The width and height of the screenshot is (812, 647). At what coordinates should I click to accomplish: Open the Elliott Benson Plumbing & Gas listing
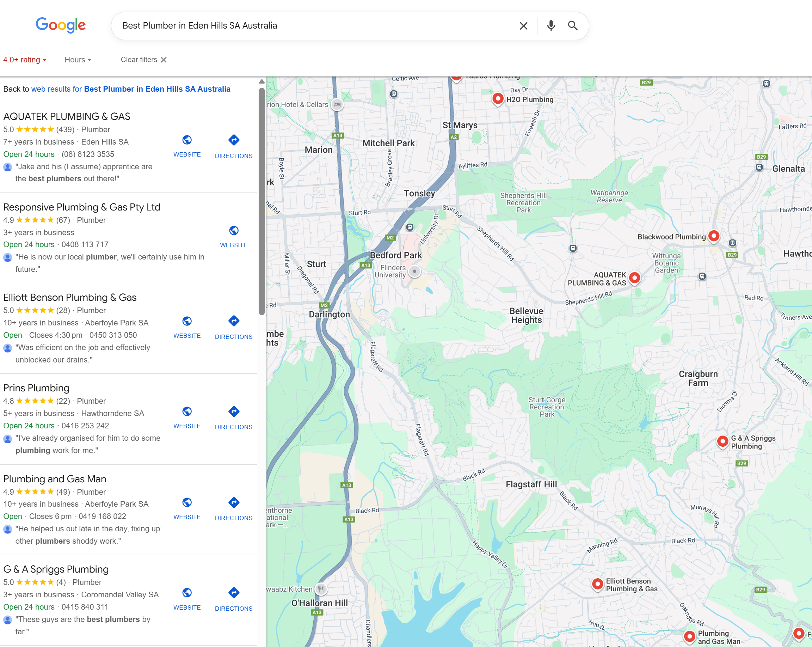[x=70, y=297]
